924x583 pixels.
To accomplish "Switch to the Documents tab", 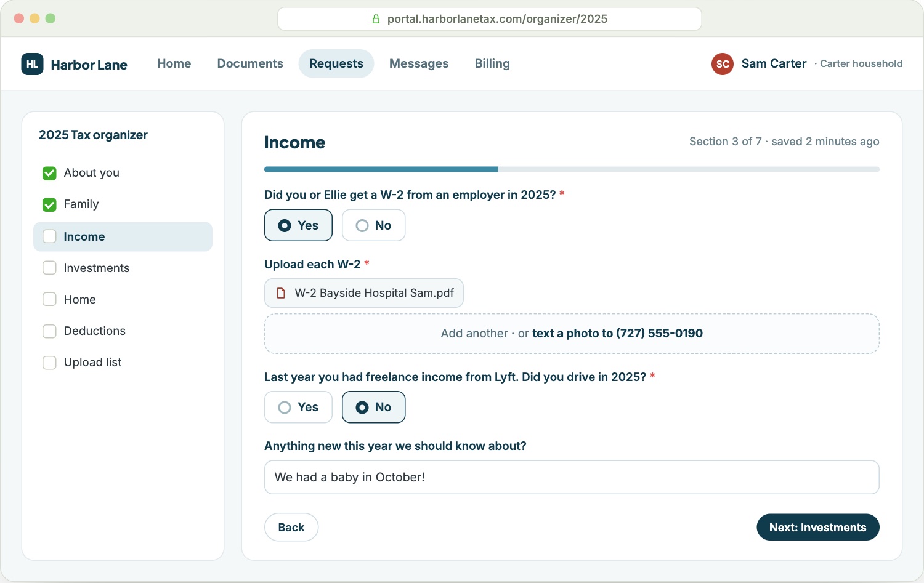I will 250,63.
